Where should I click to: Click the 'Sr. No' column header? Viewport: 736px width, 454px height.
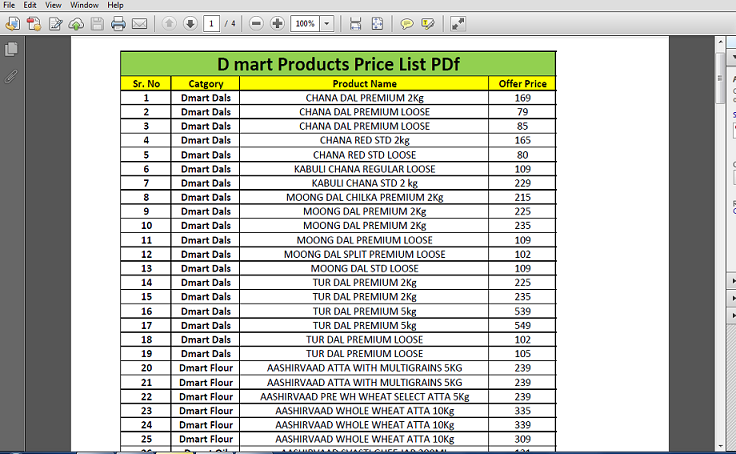point(146,84)
